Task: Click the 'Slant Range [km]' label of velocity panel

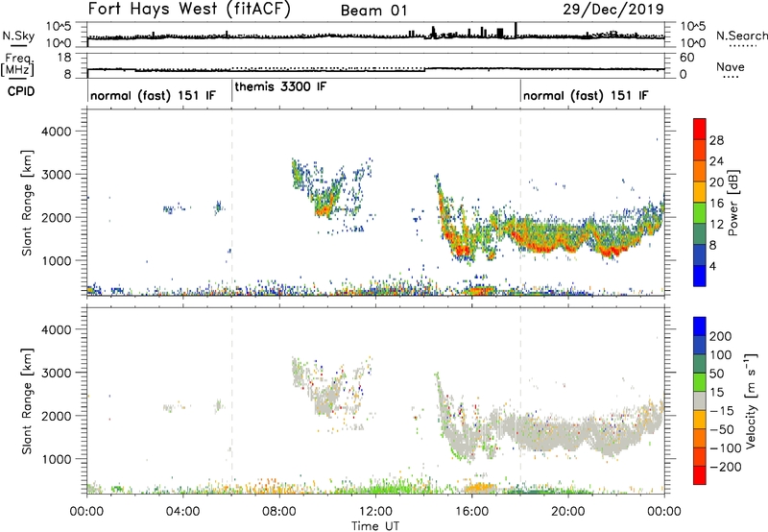Action: pyautogui.click(x=27, y=401)
